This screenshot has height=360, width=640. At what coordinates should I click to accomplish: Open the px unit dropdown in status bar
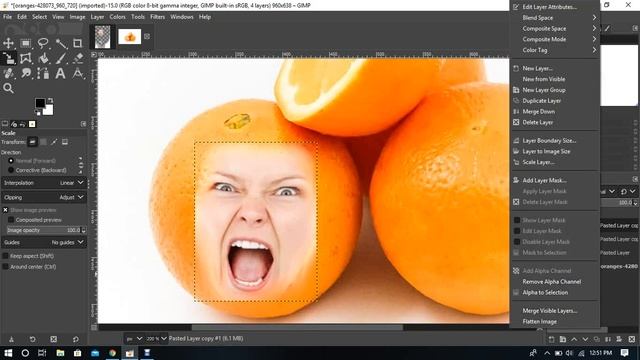click(x=134, y=339)
